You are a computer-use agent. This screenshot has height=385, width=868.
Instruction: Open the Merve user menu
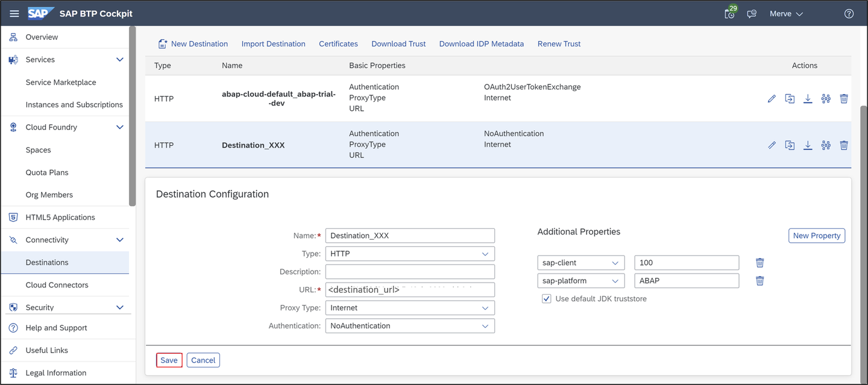[x=786, y=14]
